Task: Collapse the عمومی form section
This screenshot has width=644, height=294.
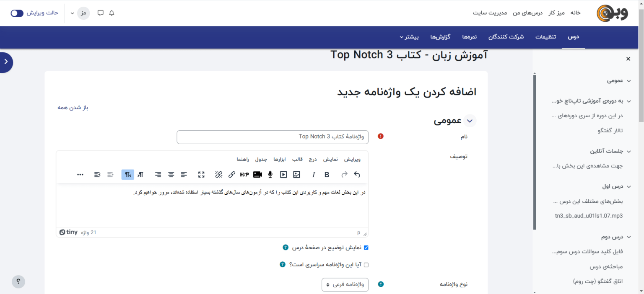Action: (x=470, y=121)
